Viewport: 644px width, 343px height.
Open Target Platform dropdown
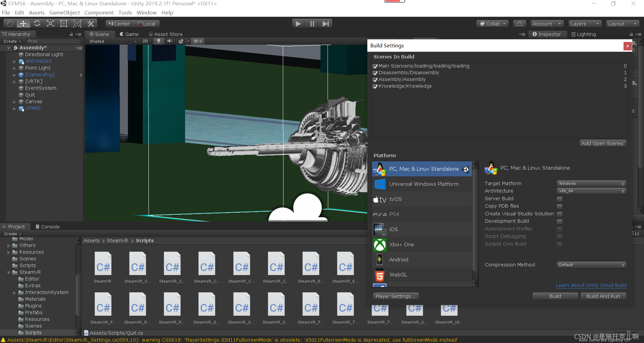(591, 183)
